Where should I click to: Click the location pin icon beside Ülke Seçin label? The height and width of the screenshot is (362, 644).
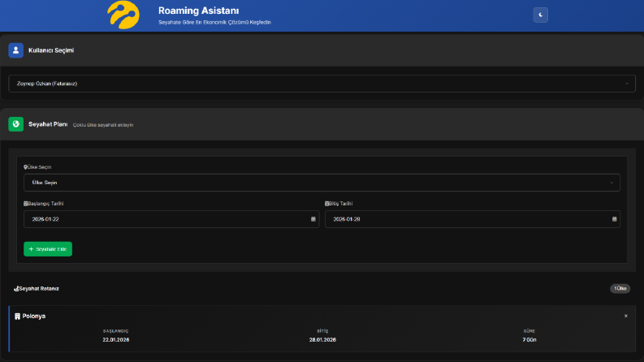coord(25,167)
